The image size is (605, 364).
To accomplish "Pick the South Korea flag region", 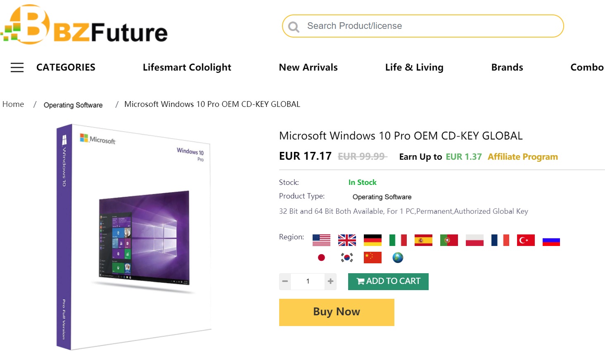I will click(347, 258).
